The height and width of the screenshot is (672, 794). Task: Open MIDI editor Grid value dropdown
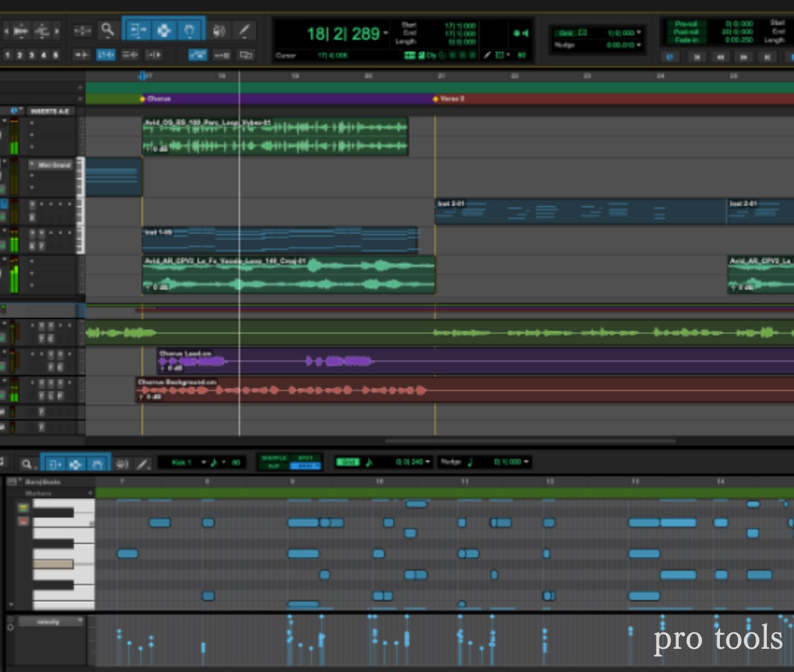[x=428, y=462]
